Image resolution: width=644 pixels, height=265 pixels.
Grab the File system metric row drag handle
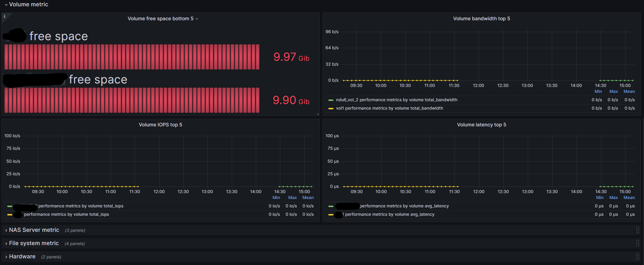click(x=638, y=243)
